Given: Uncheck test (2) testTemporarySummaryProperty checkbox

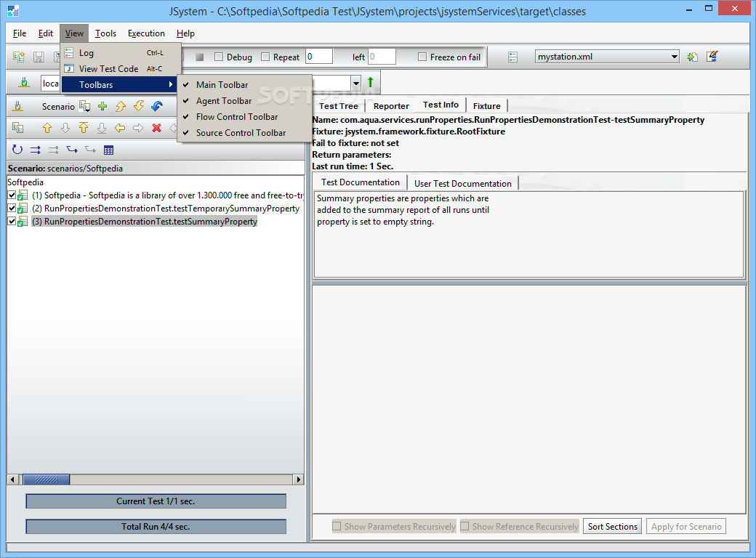Looking at the screenshot, I should [x=12, y=209].
